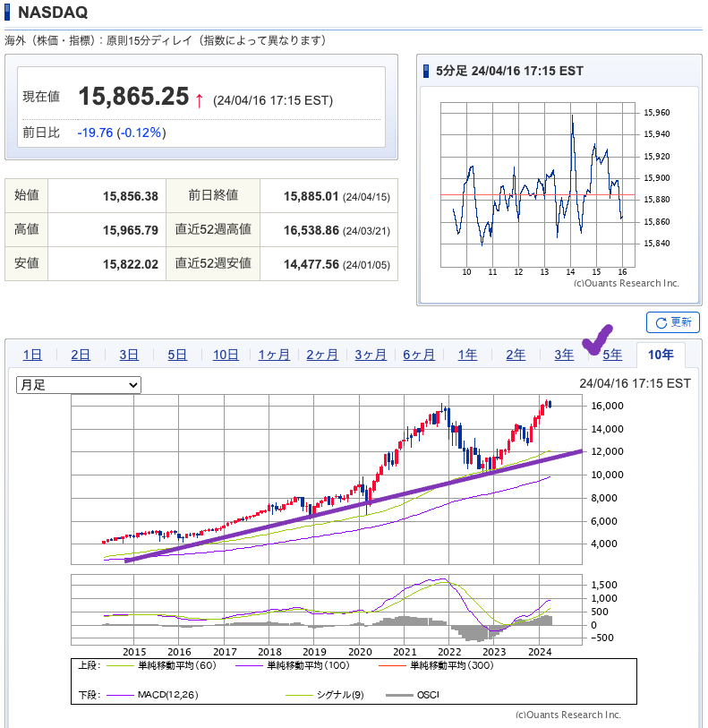Click the 52-week high 16,538.86
The height and width of the screenshot is (728, 708).
click(311, 230)
